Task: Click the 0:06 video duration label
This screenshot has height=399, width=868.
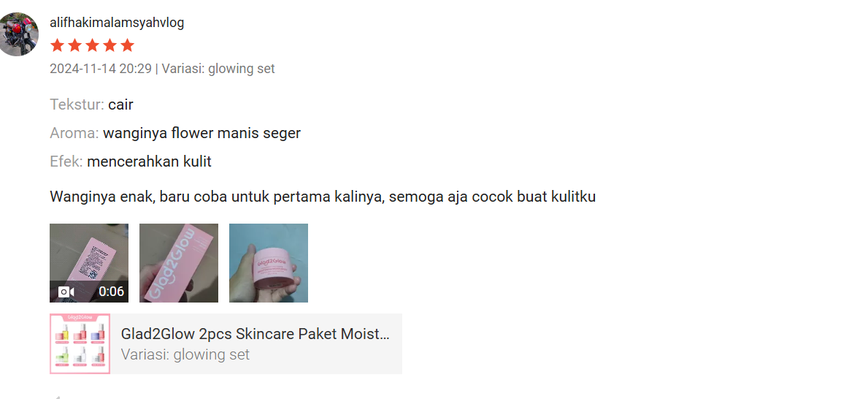Action: (x=111, y=292)
